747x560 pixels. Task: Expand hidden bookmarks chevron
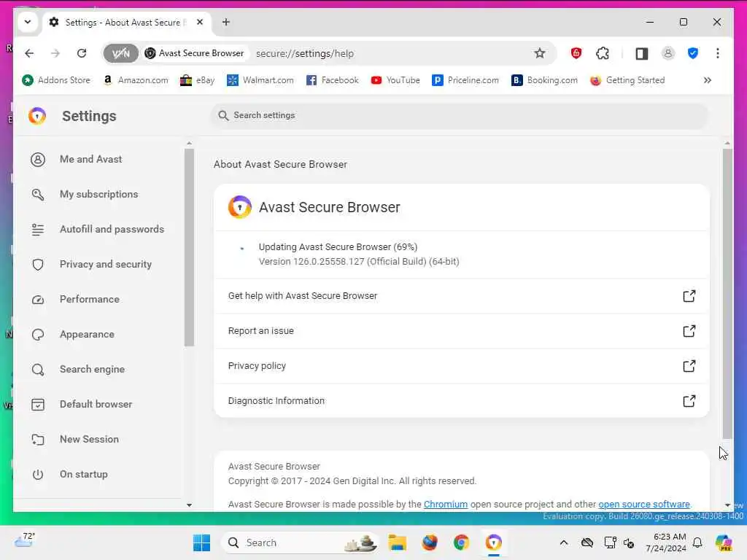click(708, 80)
